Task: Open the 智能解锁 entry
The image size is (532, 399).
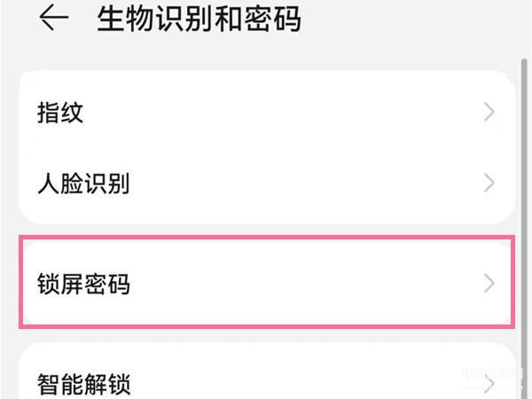Action: 266,383
